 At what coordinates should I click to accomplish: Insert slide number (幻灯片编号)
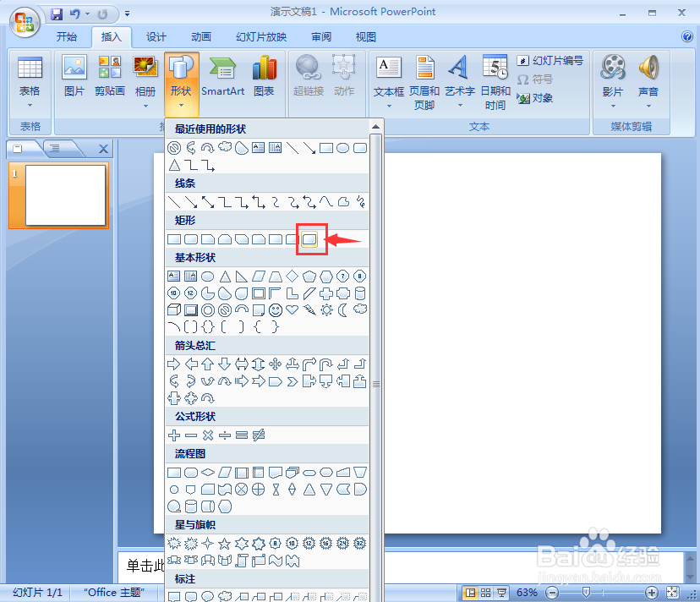tap(550, 61)
